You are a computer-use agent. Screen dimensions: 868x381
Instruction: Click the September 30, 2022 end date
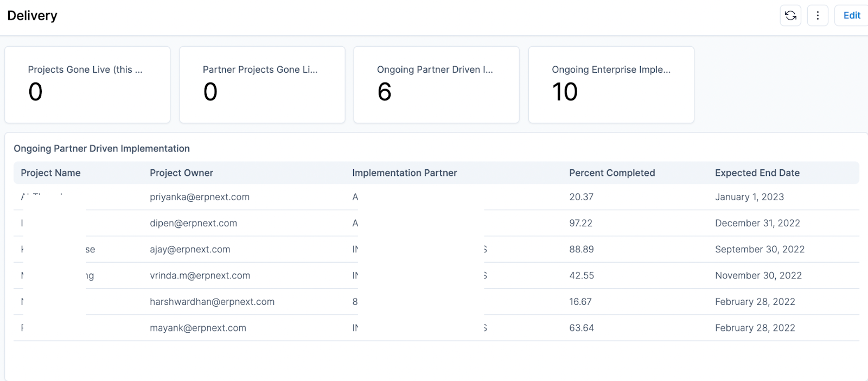(759, 250)
